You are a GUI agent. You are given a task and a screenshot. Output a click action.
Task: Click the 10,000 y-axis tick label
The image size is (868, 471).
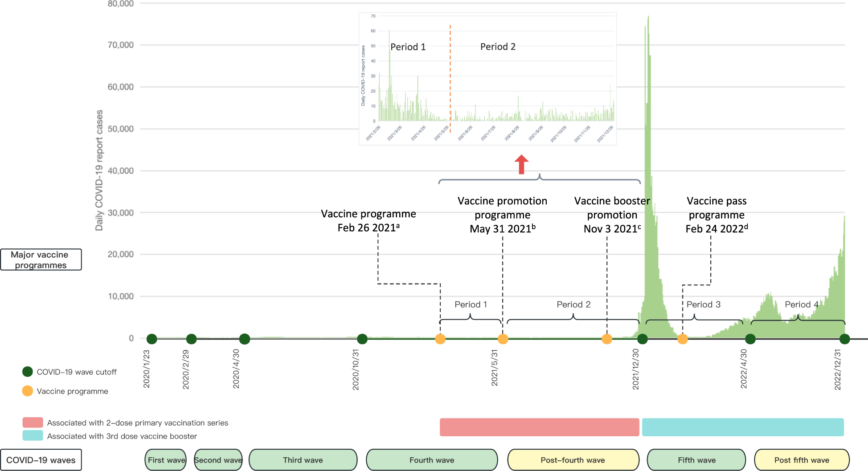point(120,296)
